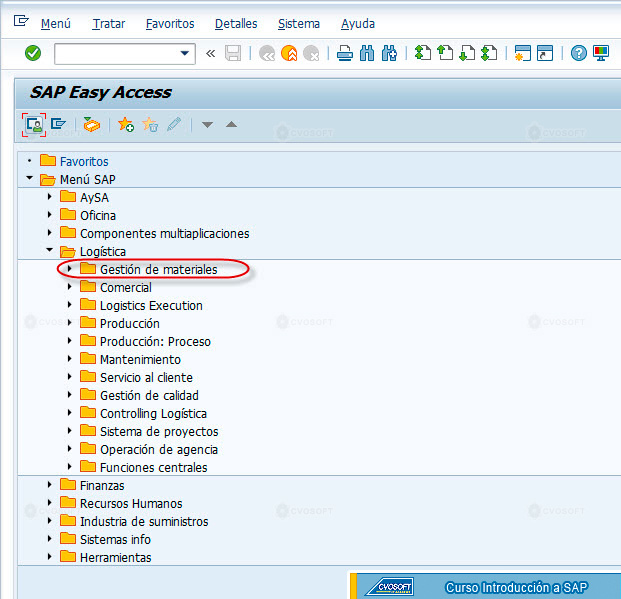Open the Detalles menu
621x599 pixels.
point(236,24)
